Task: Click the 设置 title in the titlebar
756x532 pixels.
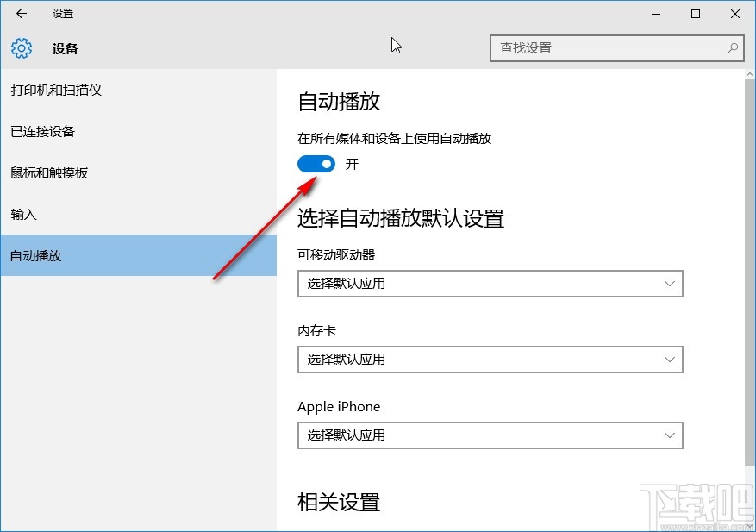Action: (x=61, y=13)
